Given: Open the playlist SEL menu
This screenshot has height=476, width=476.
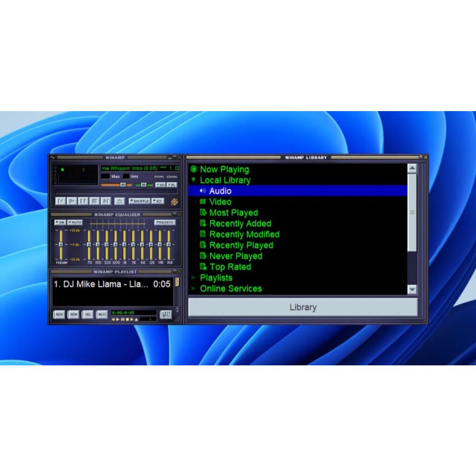Looking at the screenshot, I should 88,315.
